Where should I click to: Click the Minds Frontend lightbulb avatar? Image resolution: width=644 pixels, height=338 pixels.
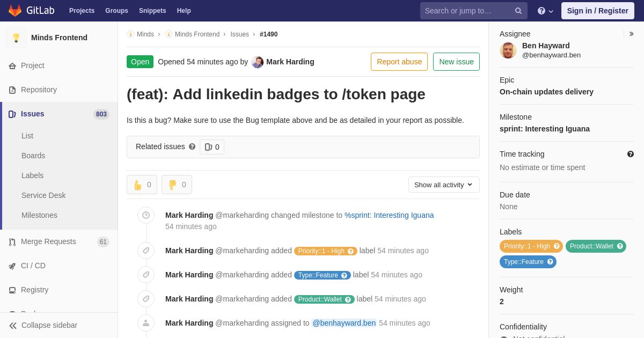click(16, 38)
